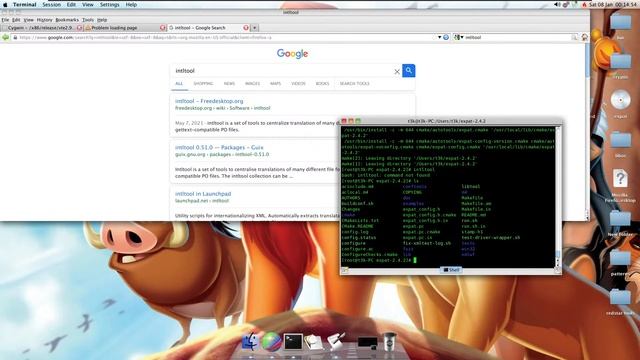Open the URL history dropdown arrow
This screenshot has width=640, height=360.
440,38
